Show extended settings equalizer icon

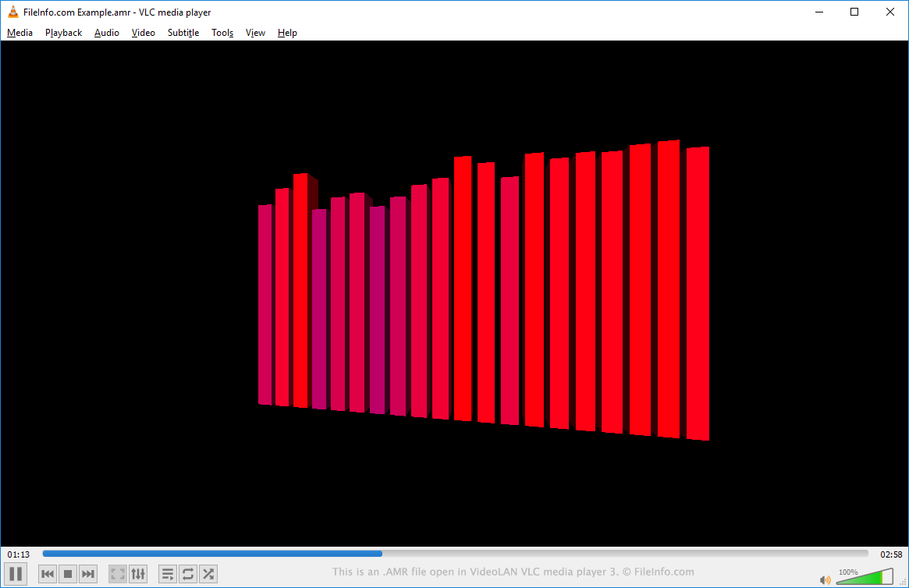click(138, 573)
